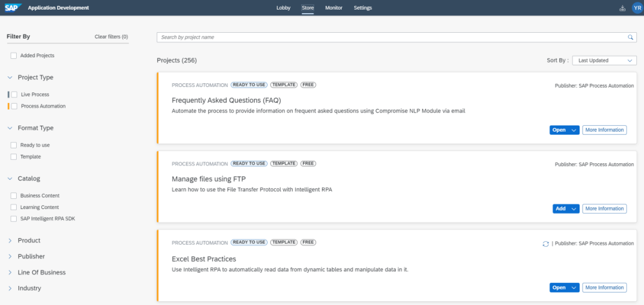Click Frequently Asked Questions (FAQ) title
The width and height of the screenshot is (644, 305).
(226, 100)
